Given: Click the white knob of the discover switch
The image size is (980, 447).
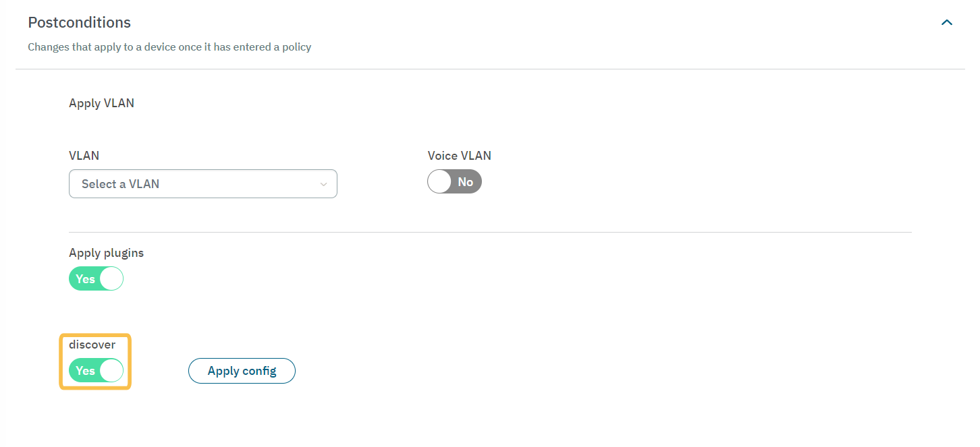Looking at the screenshot, I should tap(111, 370).
